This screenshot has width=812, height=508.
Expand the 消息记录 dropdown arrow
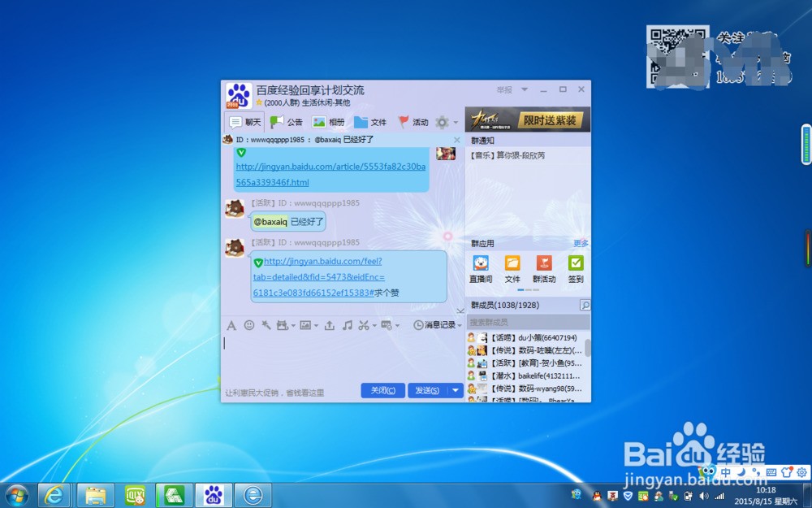coord(460,326)
